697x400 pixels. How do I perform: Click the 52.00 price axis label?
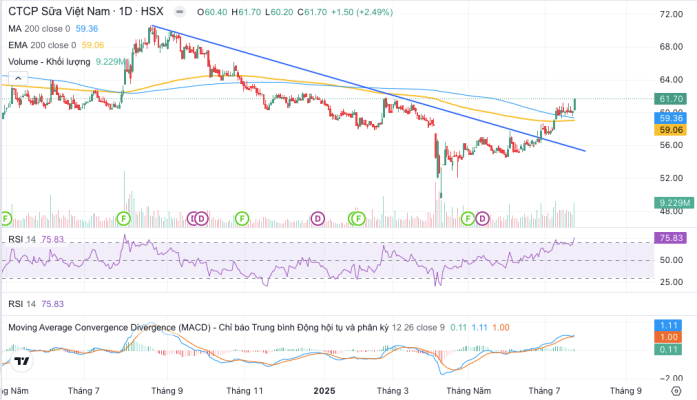(x=671, y=178)
